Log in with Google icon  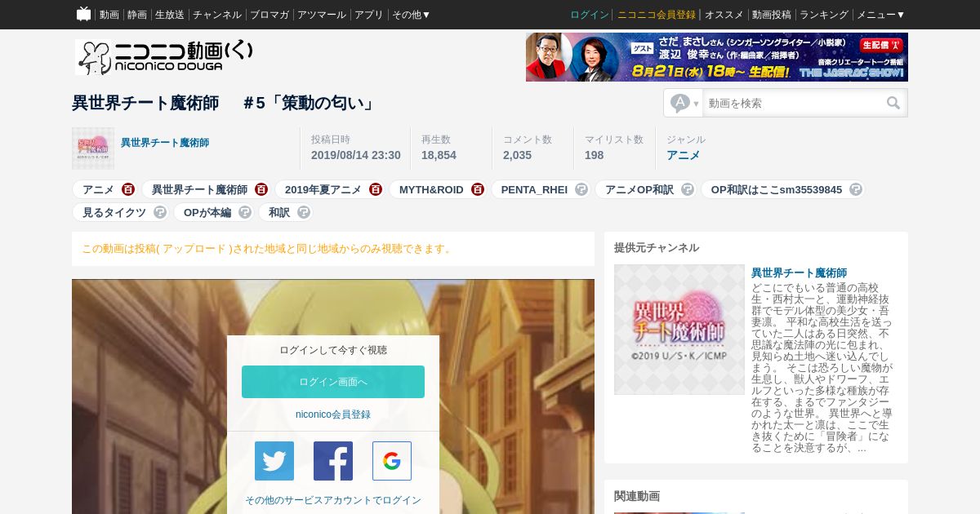point(392,461)
